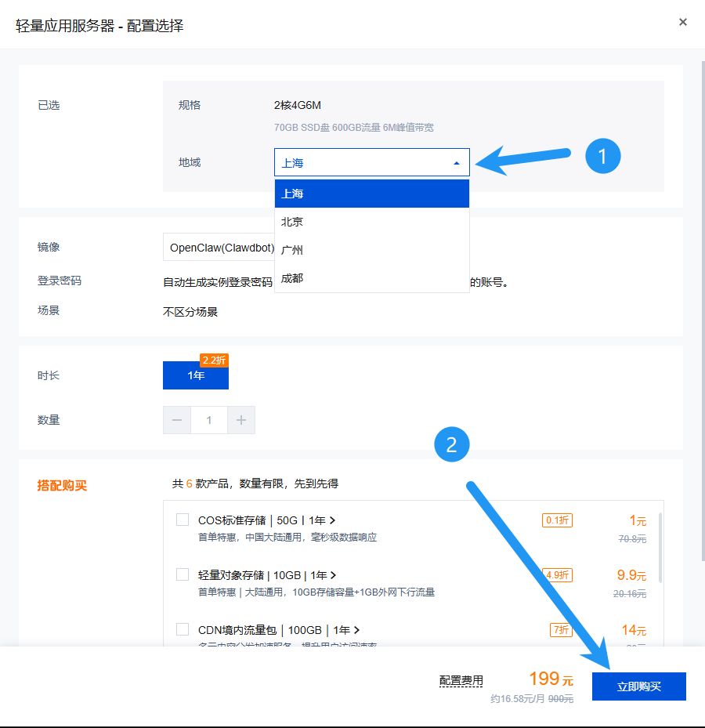Increase quantity with the plus button
This screenshot has height=728, width=705.
pyautogui.click(x=241, y=420)
